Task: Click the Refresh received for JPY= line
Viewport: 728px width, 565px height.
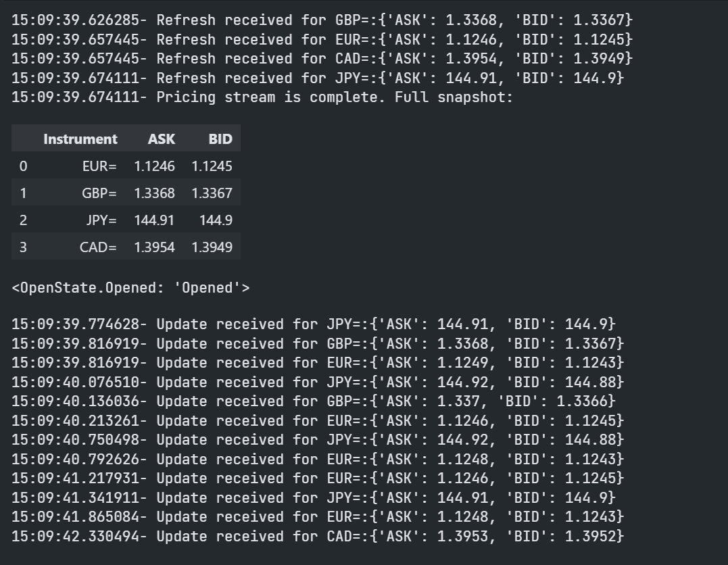Action: [x=318, y=78]
